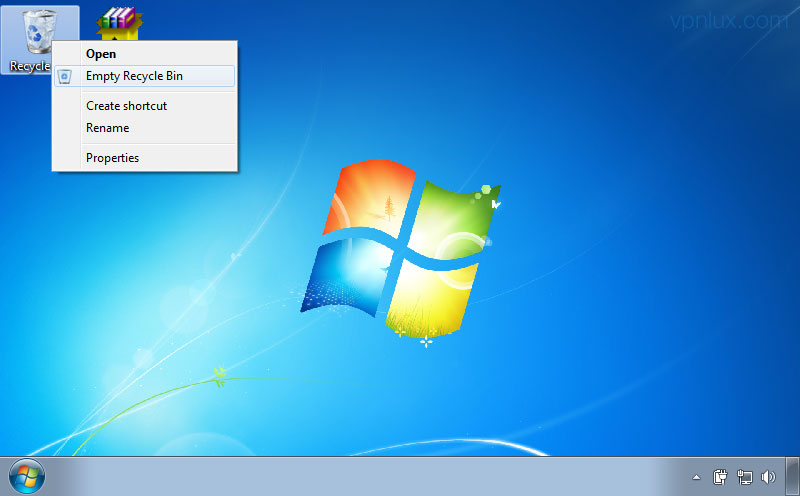
Task: Open the power plug tray icon
Action: click(720, 477)
